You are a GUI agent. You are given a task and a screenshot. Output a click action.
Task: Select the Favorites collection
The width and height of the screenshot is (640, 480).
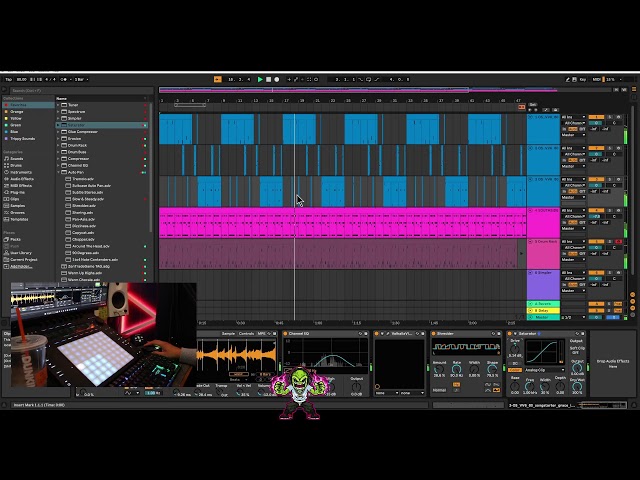pos(28,105)
